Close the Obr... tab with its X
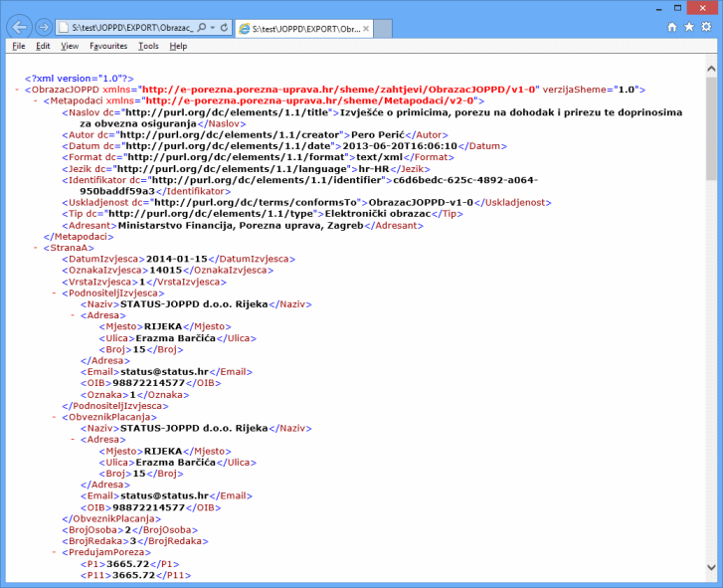Screen dimensions: 723x588 [366, 29]
